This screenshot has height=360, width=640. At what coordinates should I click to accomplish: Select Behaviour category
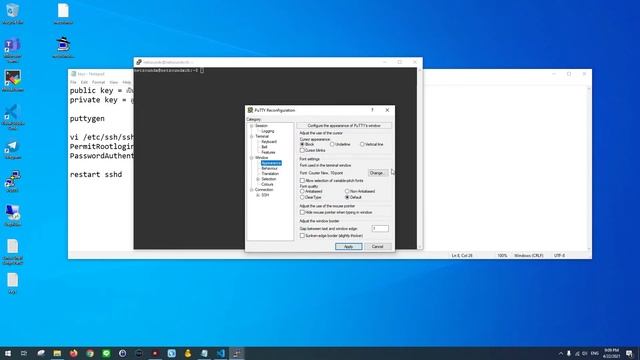[269, 168]
